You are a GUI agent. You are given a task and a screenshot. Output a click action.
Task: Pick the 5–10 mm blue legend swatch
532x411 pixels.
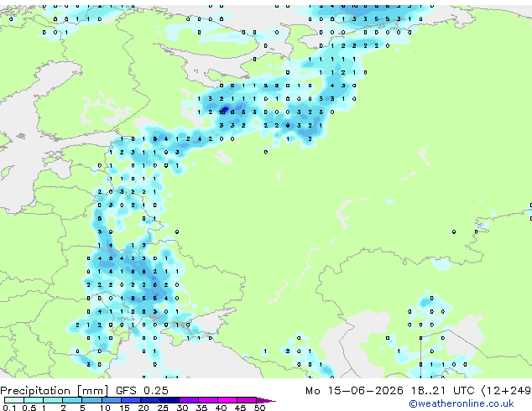[91, 400]
